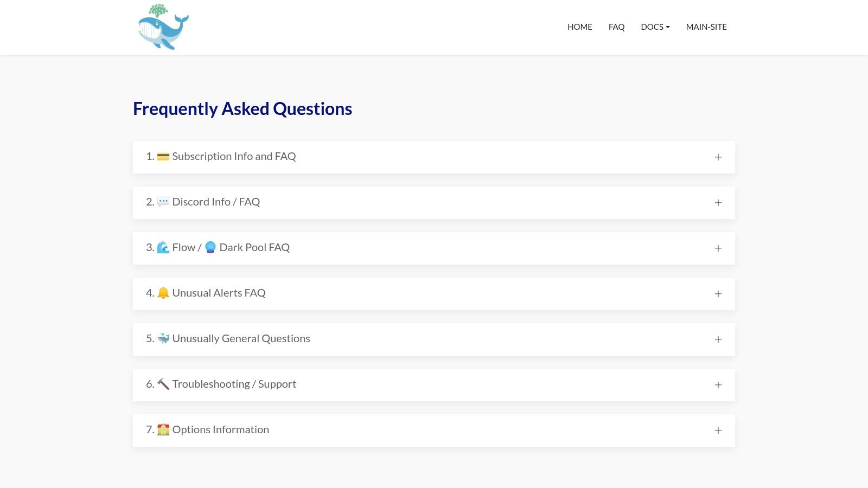
Task: Click the bell icon beside Unusual Alerts FAQ
Action: coord(163,293)
